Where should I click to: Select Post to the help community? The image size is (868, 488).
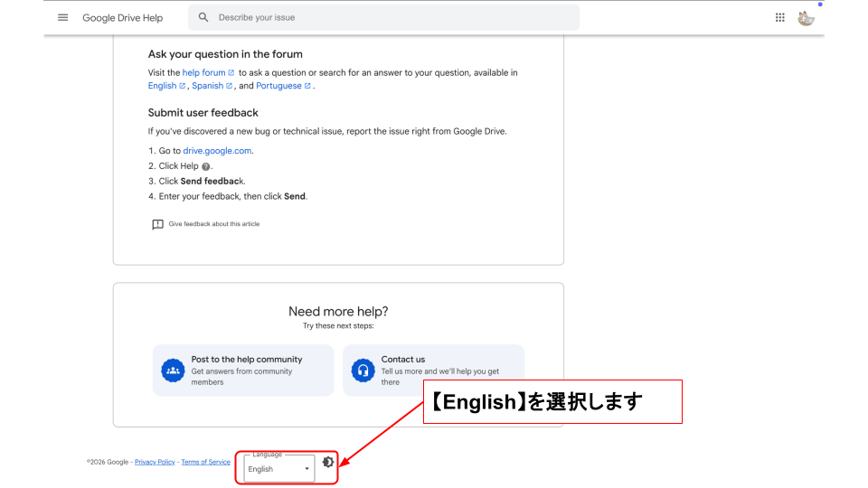click(247, 359)
